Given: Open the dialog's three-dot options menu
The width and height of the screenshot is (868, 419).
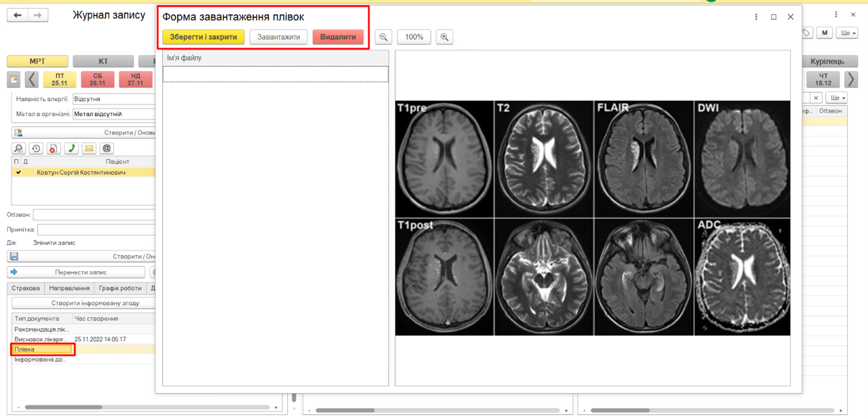Looking at the screenshot, I should 756,17.
